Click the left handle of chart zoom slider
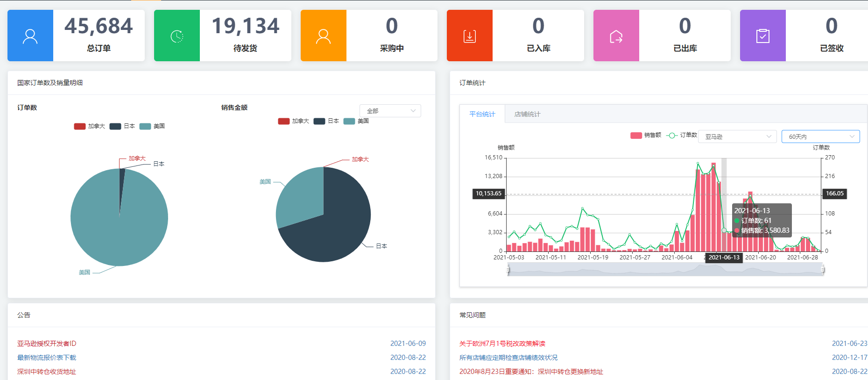868x380 pixels. (x=508, y=269)
